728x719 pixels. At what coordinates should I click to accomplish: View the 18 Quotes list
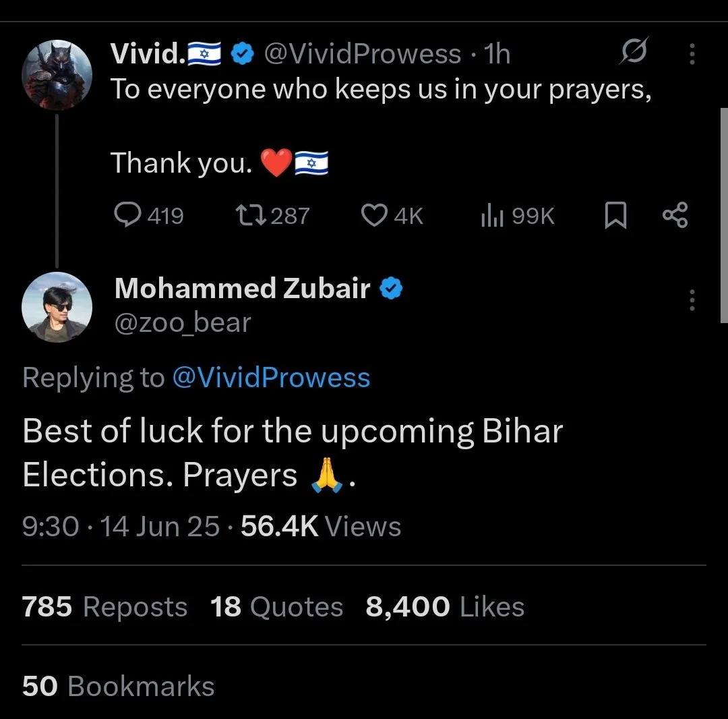276,606
